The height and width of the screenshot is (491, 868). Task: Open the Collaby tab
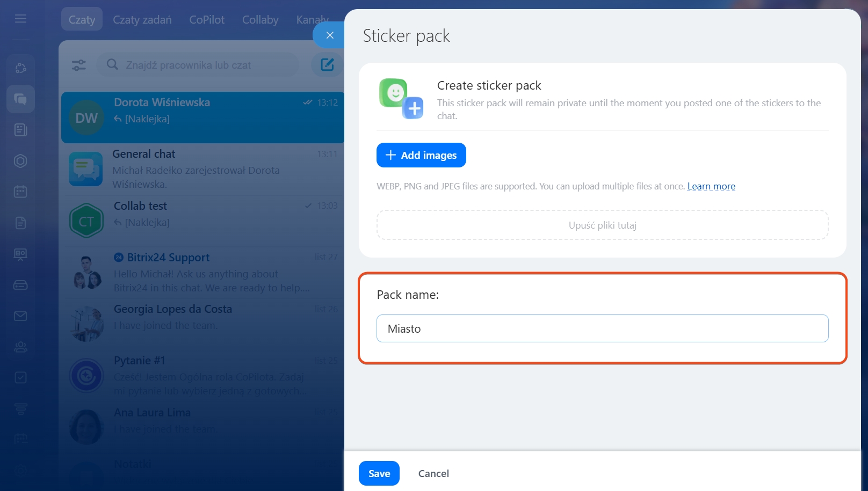coord(260,20)
